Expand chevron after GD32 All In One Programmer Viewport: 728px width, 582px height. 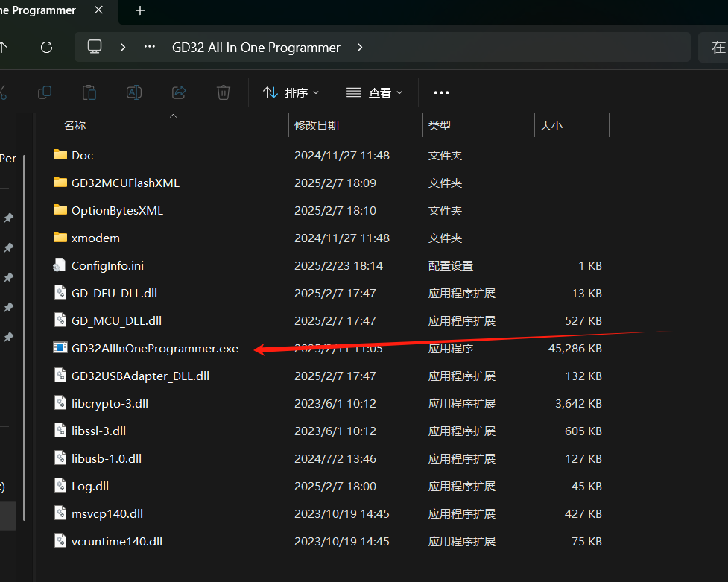pyautogui.click(x=360, y=47)
